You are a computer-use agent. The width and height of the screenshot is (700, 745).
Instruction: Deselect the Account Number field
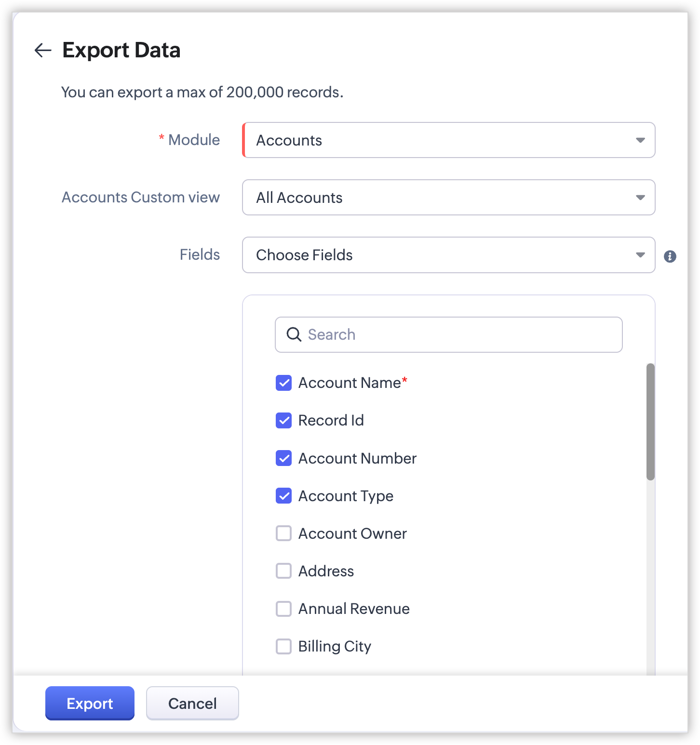[x=283, y=458]
